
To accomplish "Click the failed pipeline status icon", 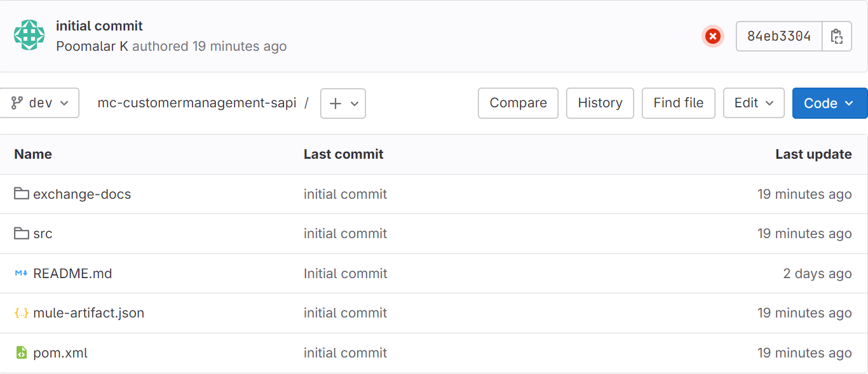I will (x=712, y=37).
